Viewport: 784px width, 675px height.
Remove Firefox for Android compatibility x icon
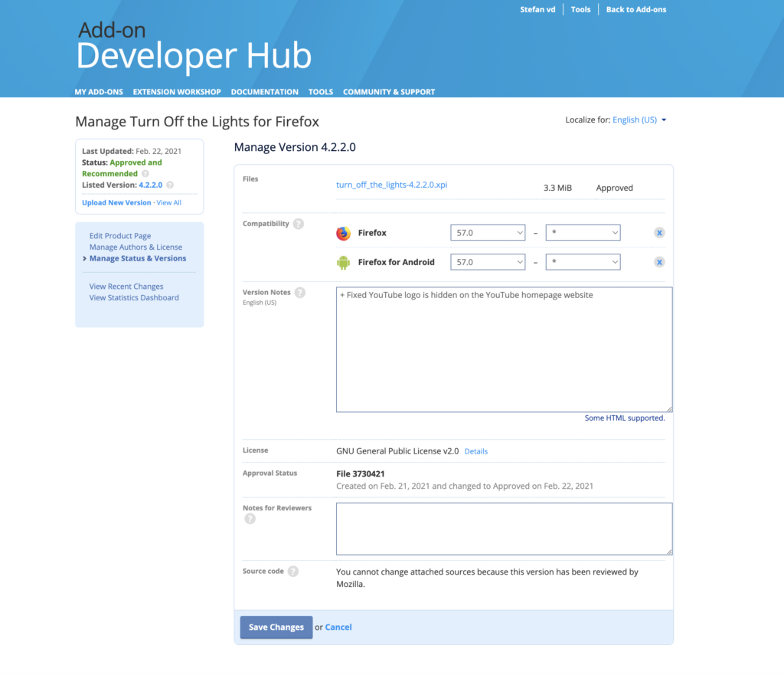coord(659,262)
